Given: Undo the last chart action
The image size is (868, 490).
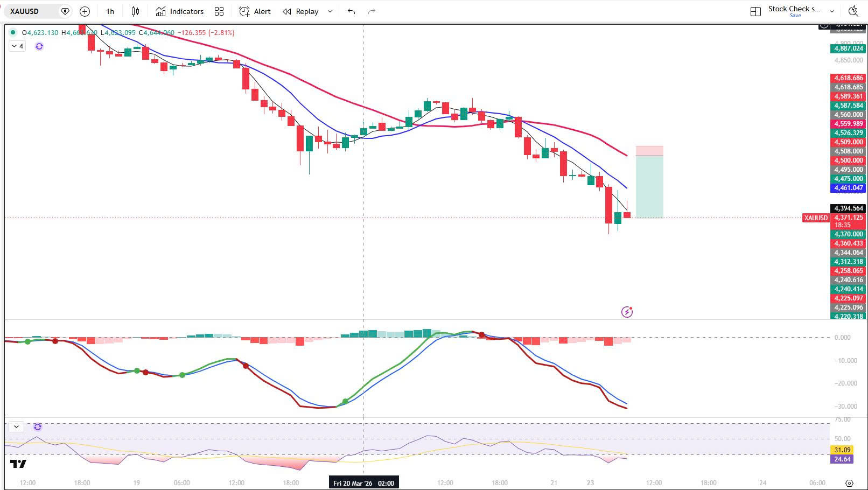Looking at the screenshot, I should pyautogui.click(x=352, y=11).
